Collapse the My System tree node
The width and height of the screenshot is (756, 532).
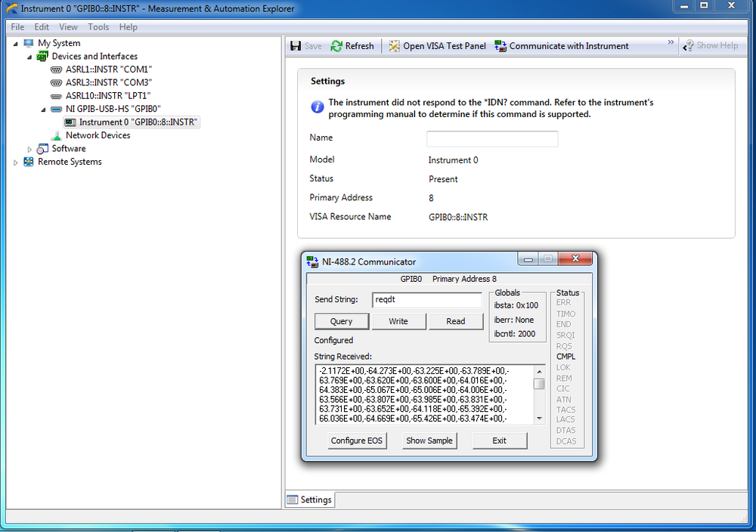(15, 43)
